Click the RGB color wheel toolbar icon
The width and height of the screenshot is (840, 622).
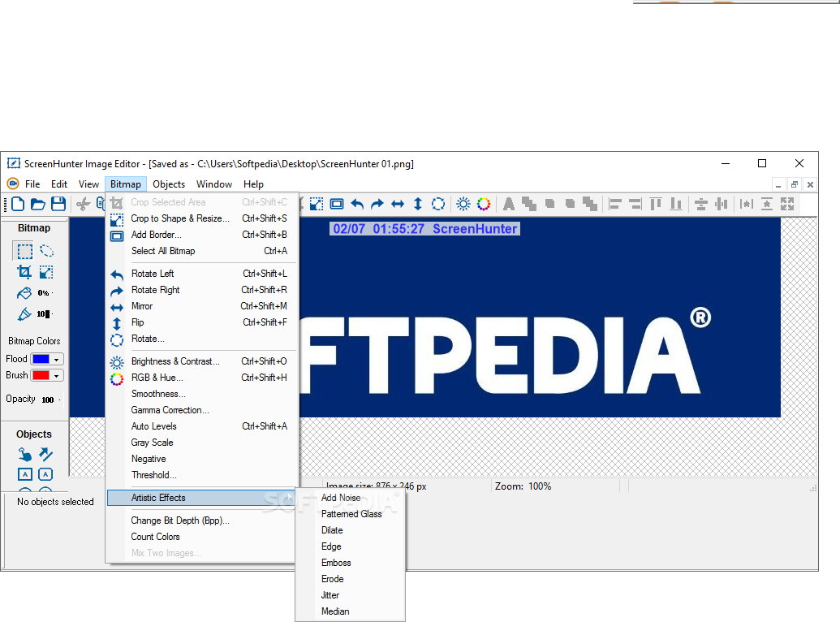[x=484, y=204]
